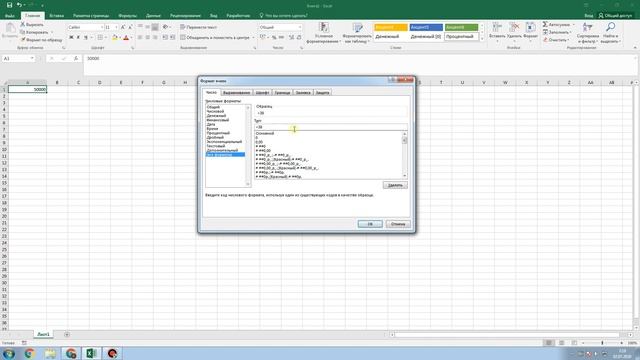This screenshot has height=360, width=640.
Task: Open the Number format dropdown (Общий)
Action: tap(300, 27)
